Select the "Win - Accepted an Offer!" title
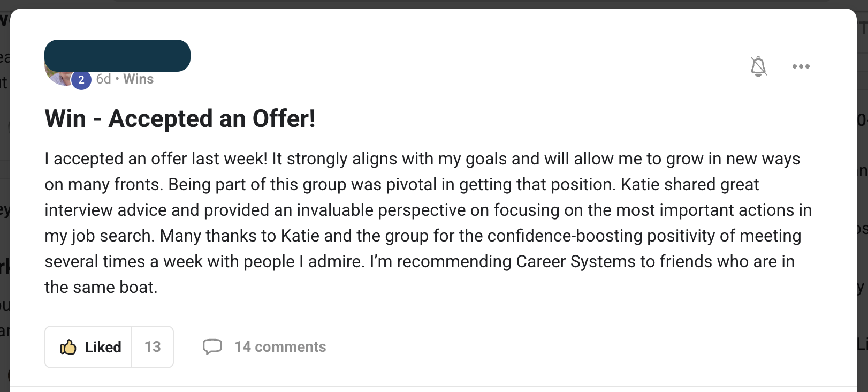868x392 pixels. [180, 119]
